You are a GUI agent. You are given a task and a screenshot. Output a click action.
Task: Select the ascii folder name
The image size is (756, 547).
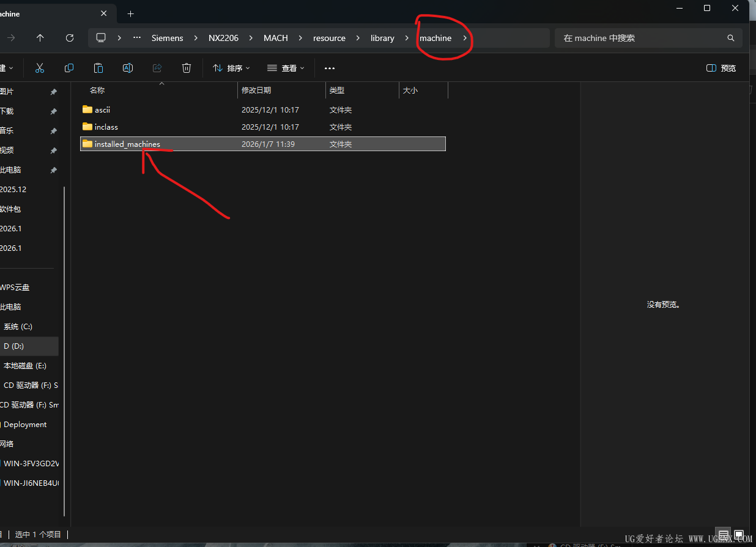pyautogui.click(x=102, y=110)
